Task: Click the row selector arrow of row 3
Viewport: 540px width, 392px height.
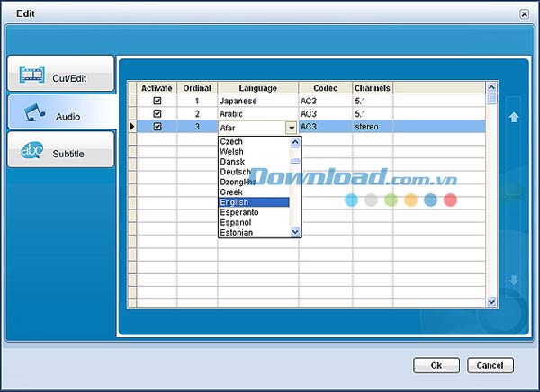Action: tap(132, 127)
